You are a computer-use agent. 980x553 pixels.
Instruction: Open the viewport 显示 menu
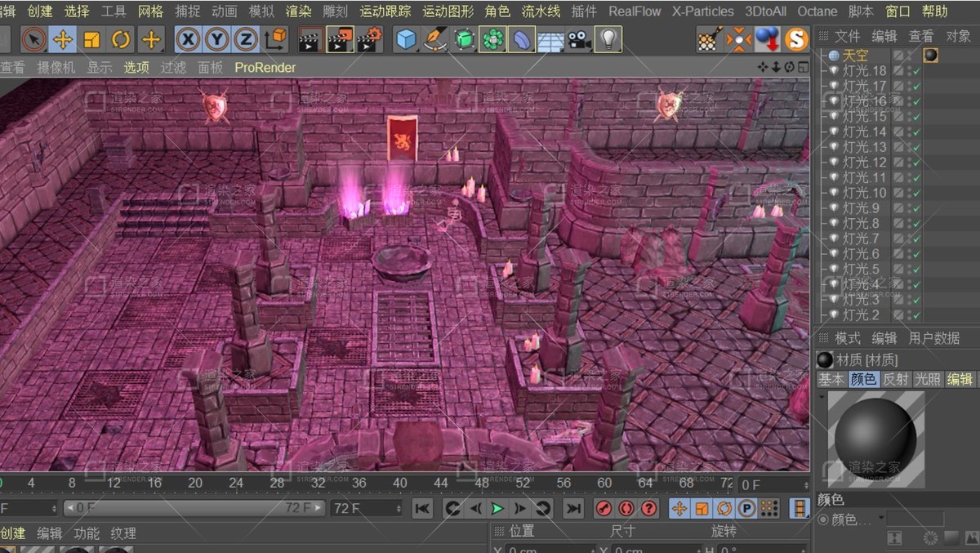tap(100, 68)
